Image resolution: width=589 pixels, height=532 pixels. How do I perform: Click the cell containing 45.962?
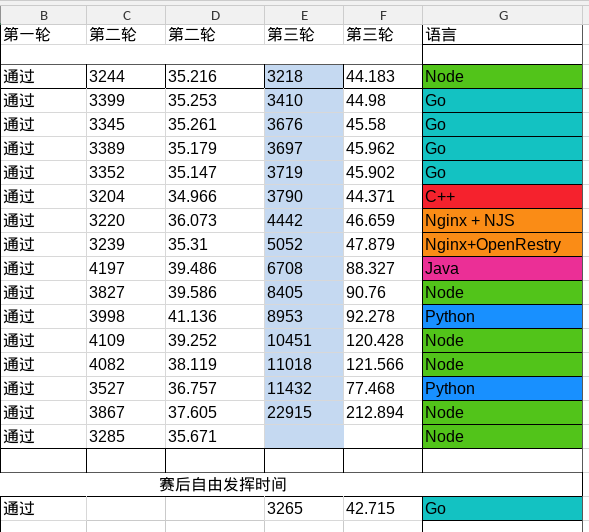(x=383, y=149)
